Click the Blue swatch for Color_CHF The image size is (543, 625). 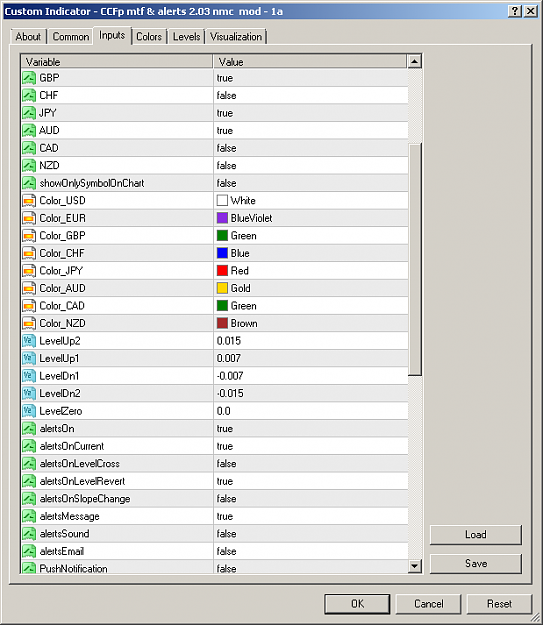click(222, 253)
